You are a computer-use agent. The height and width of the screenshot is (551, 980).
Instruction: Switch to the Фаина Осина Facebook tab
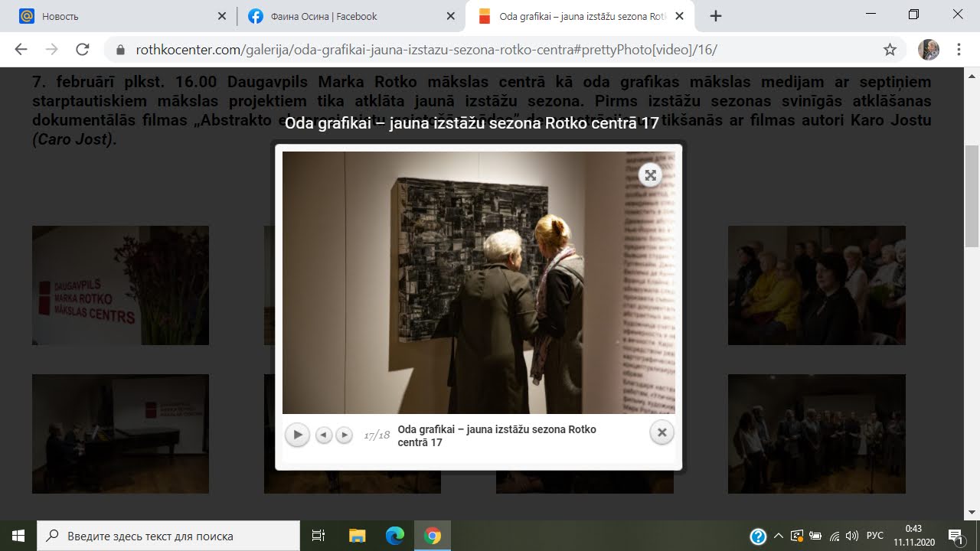click(352, 16)
